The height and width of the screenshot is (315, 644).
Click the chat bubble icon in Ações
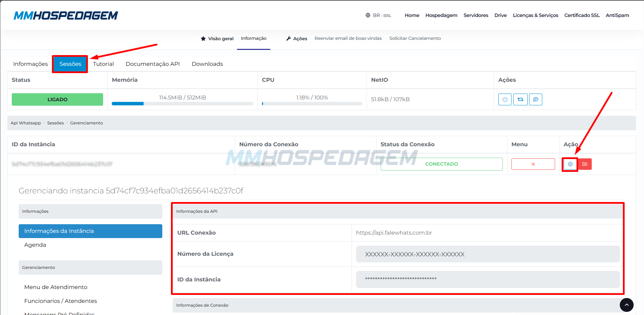coord(536,99)
